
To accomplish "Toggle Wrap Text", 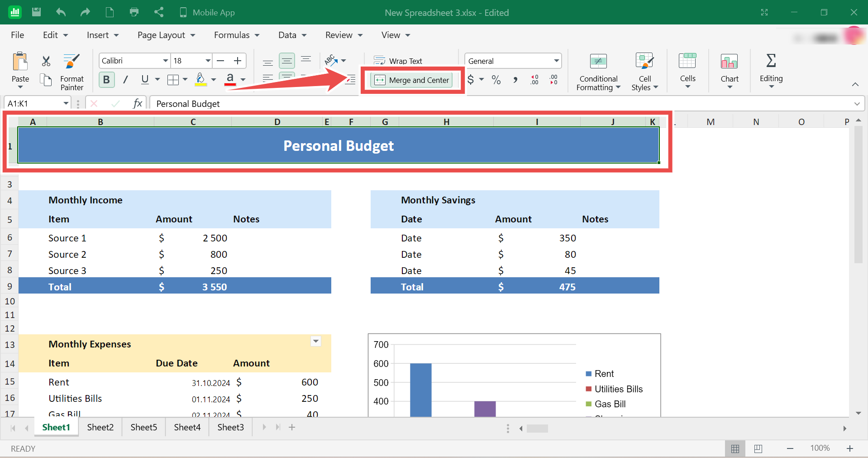I will (398, 61).
